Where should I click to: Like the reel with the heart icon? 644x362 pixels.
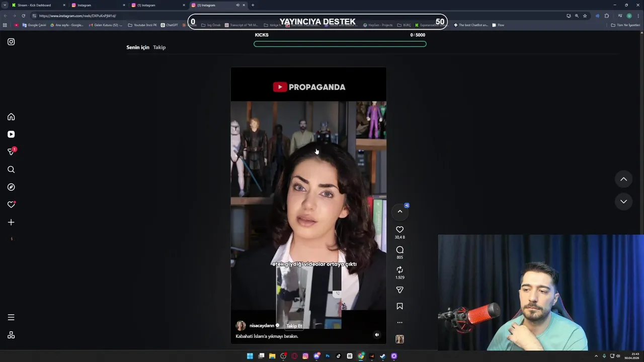tap(400, 229)
